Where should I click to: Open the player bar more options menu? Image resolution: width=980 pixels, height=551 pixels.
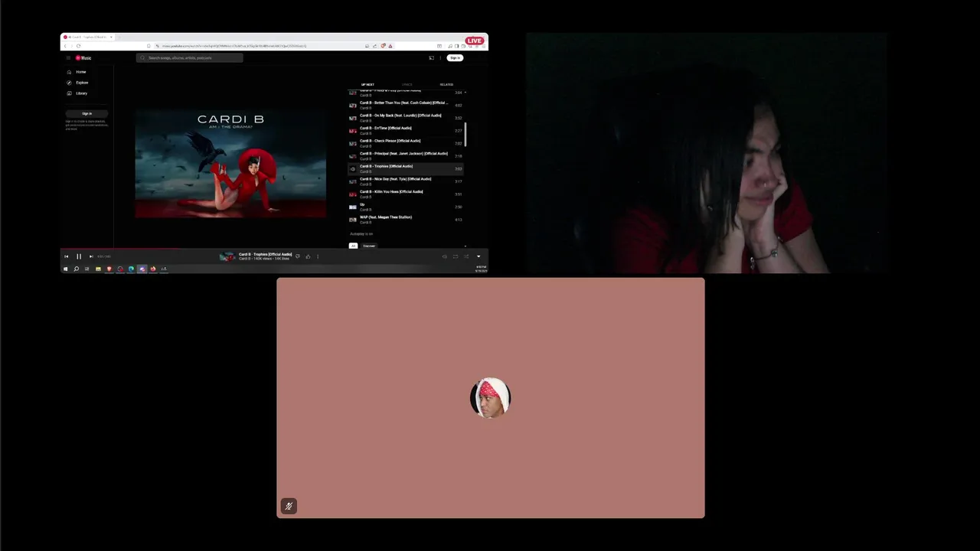coord(318,256)
